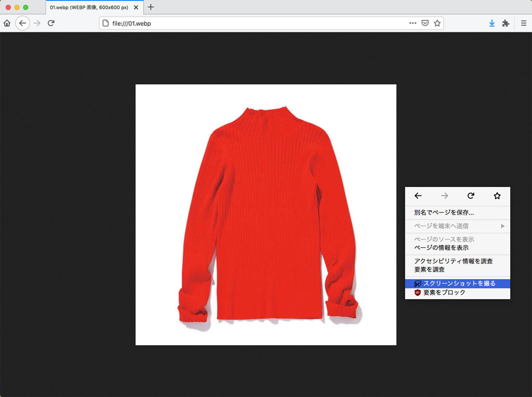
Task: Open the page actions three-dot menu
Action: click(x=413, y=23)
